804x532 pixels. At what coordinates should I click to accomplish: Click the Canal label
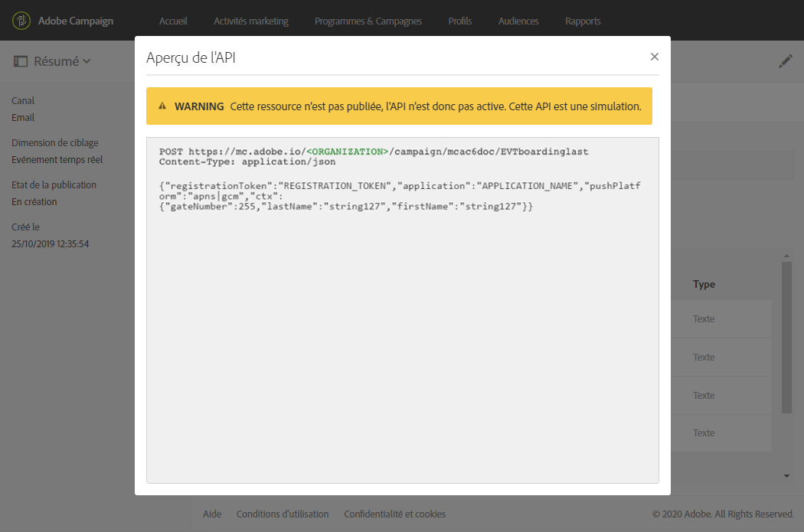tap(23, 101)
